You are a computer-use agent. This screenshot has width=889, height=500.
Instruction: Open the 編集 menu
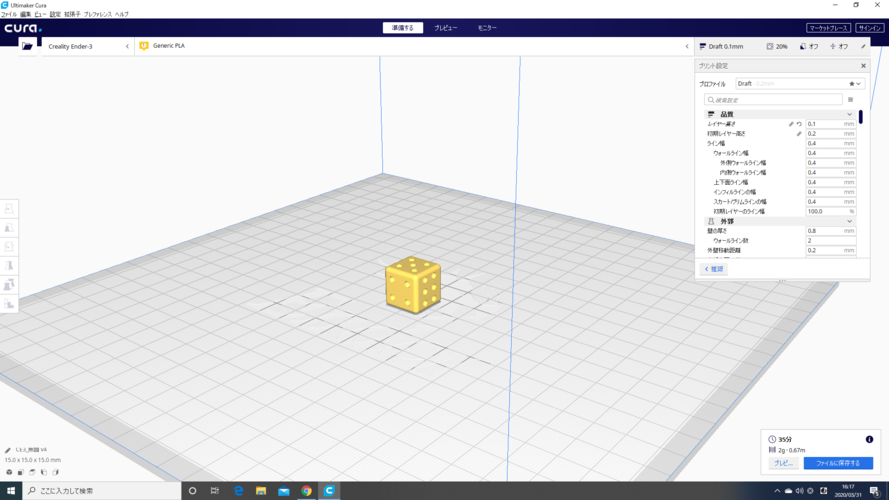[26, 14]
